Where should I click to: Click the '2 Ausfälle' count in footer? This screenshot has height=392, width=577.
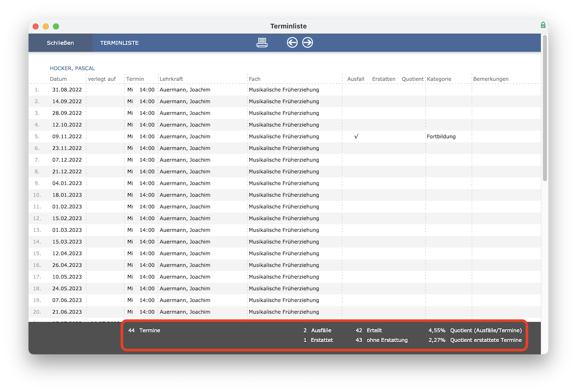[x=317, y=330]
